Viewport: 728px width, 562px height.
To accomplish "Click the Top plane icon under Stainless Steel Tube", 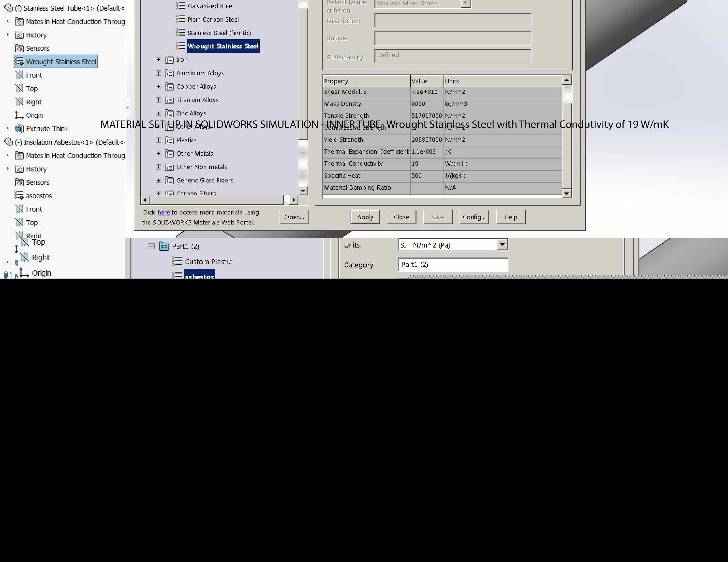I will pyautogui.click(x=19, y=88).
